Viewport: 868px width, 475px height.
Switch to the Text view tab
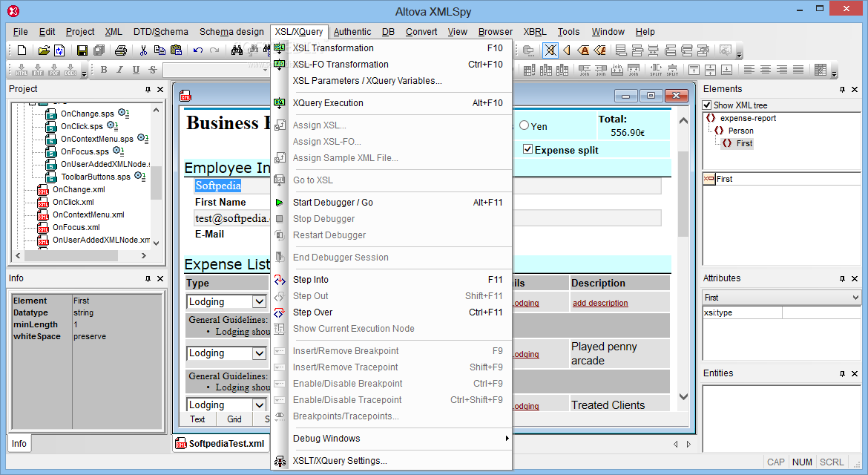197,419
